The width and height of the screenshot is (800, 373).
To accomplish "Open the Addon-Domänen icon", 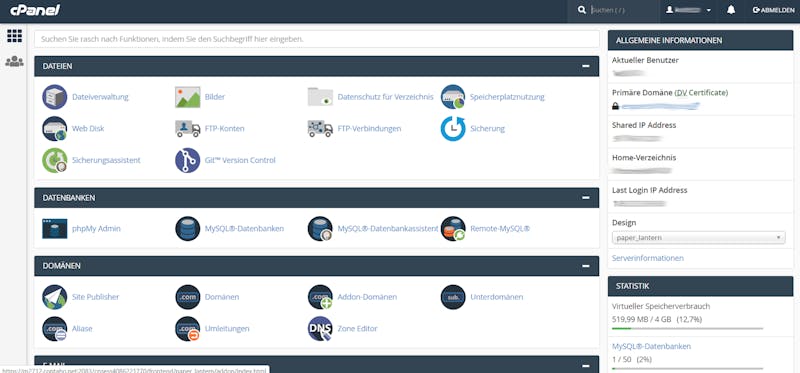I will [x=320, y=297].
